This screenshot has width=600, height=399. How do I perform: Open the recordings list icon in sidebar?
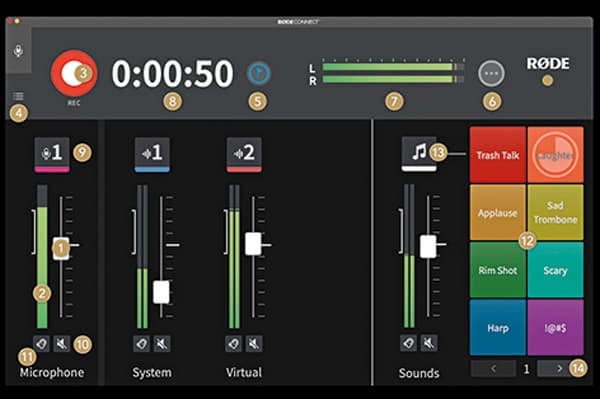pos(18,96)
